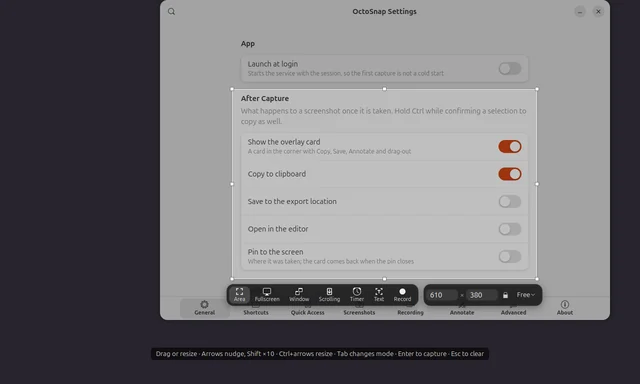Turn off Show the overlay card
640x384 pixels.
pos(510,146)
